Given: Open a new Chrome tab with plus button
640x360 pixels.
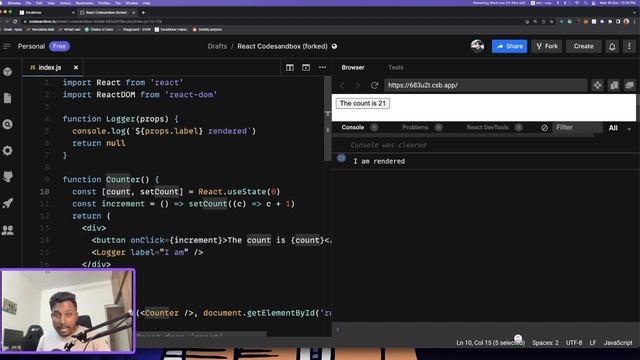Looking at the screenshot, I should (143, 13).
